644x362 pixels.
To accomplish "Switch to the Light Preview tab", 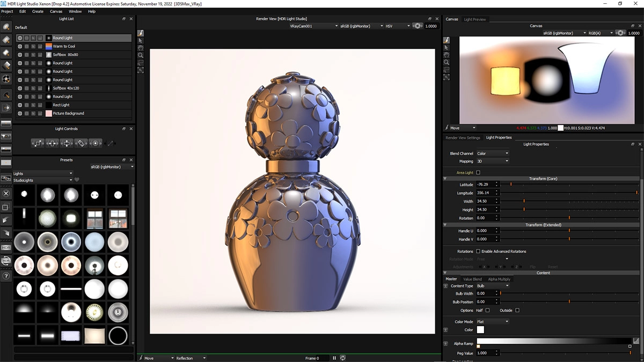I will [x=474, y=19].
